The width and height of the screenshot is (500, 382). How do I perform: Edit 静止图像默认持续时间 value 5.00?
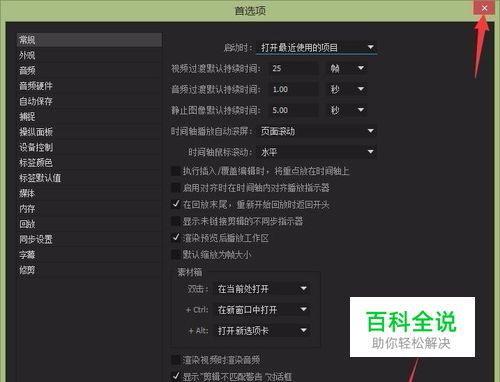coord(294,110)
